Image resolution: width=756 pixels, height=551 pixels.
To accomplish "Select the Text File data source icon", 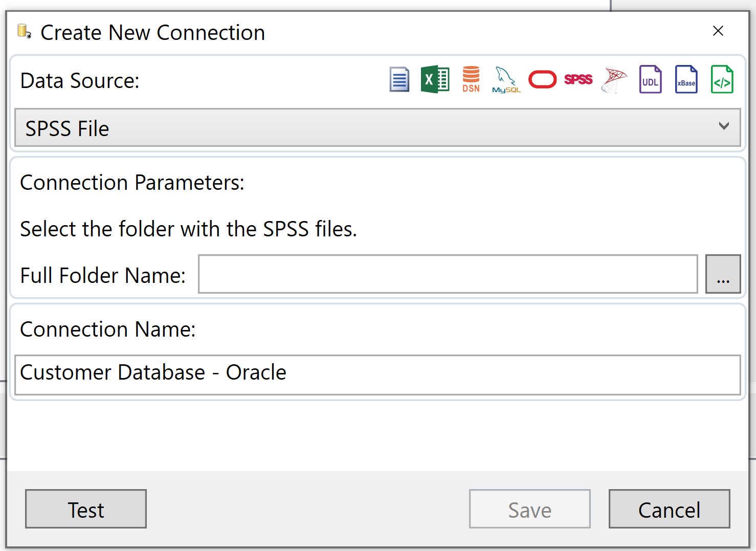I will click(x=399, y=79).
